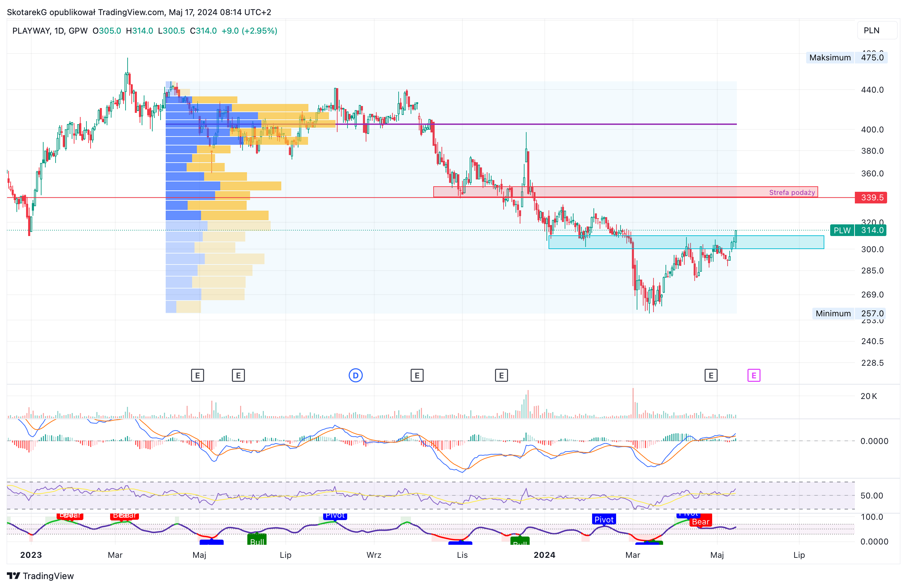Click the 2024 label on time axis
The image size is (907, 588).
[544, 555]
